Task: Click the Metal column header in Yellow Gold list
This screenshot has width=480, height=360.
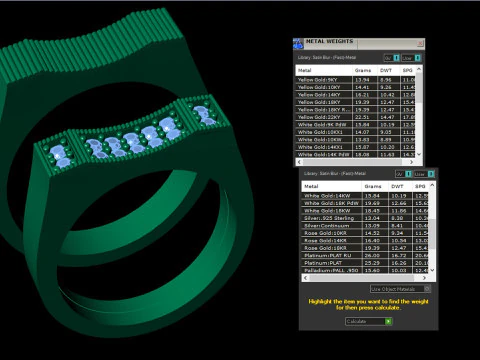Action: [x=324, y=70]
